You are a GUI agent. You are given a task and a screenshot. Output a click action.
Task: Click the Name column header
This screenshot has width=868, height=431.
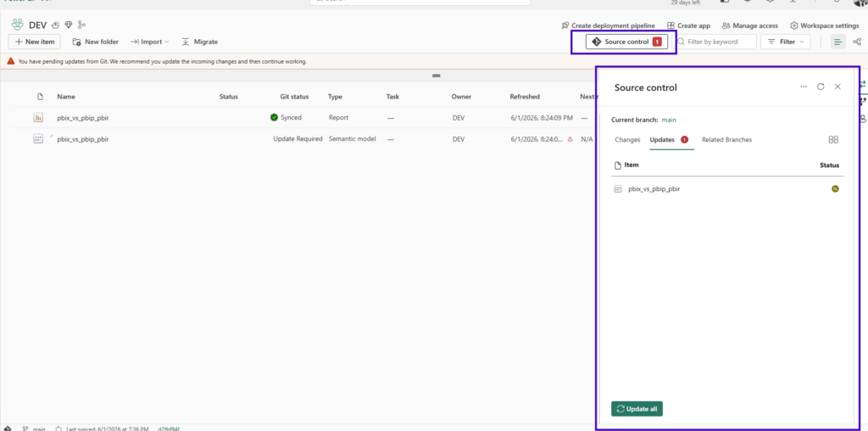66,97
